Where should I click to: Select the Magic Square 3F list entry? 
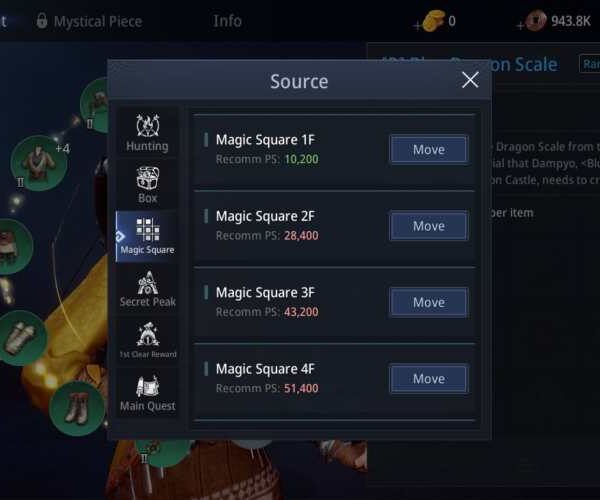pyautogui.click(x=334, y=303)
